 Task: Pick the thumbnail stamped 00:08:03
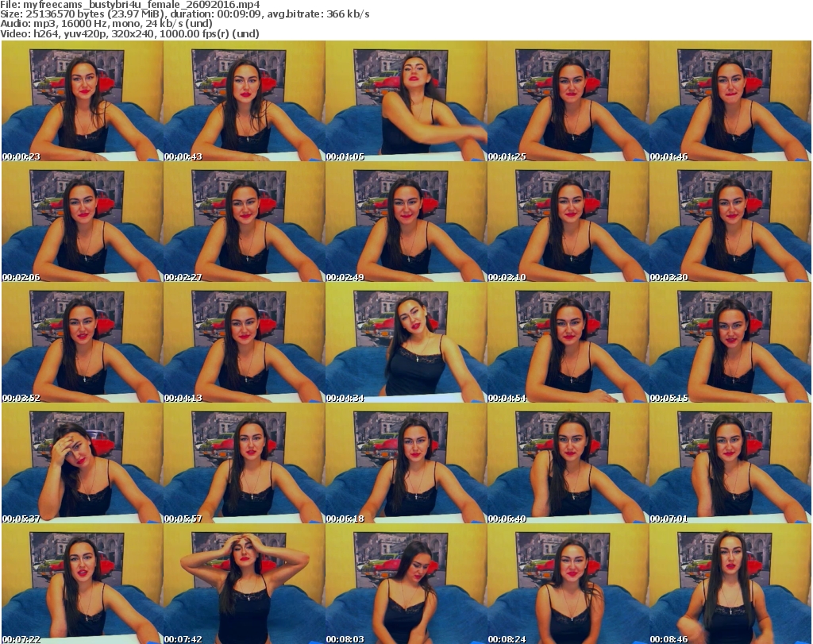tap(406, 584)
